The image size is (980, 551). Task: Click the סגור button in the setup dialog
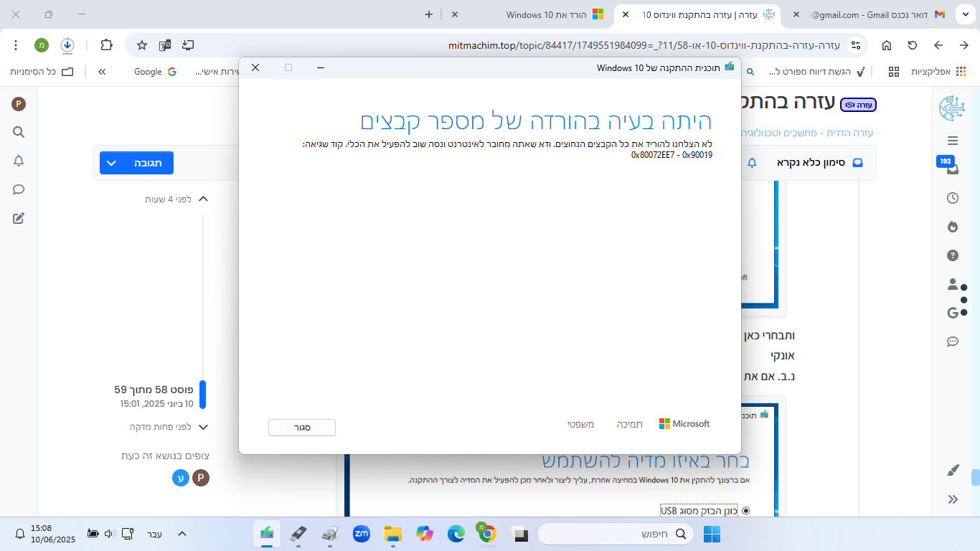(x=302, y=427)
